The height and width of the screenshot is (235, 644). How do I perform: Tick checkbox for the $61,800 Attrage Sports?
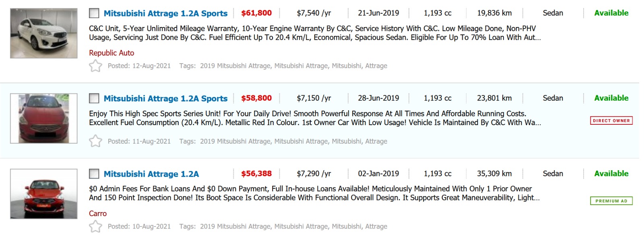tap(94, 13)
